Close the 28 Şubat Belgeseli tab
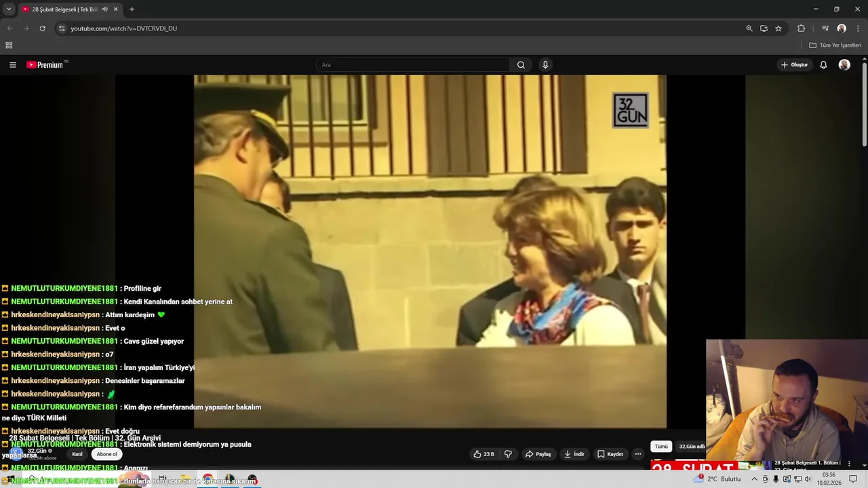Image resolution: width=868 pixels, height=488 pixels. click(x=115, y=9)
